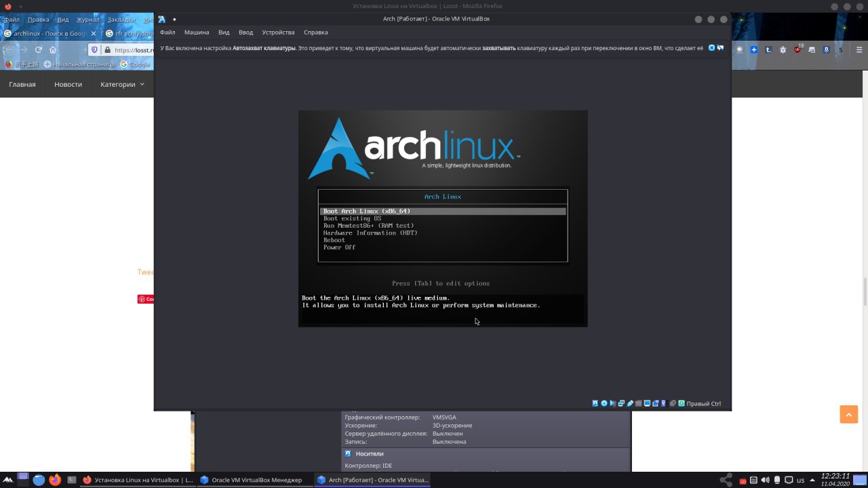The image size is (868, 488).
Task: Switch to Firefox 'Установка Linux' taskbar item
Action: (138, 480)
